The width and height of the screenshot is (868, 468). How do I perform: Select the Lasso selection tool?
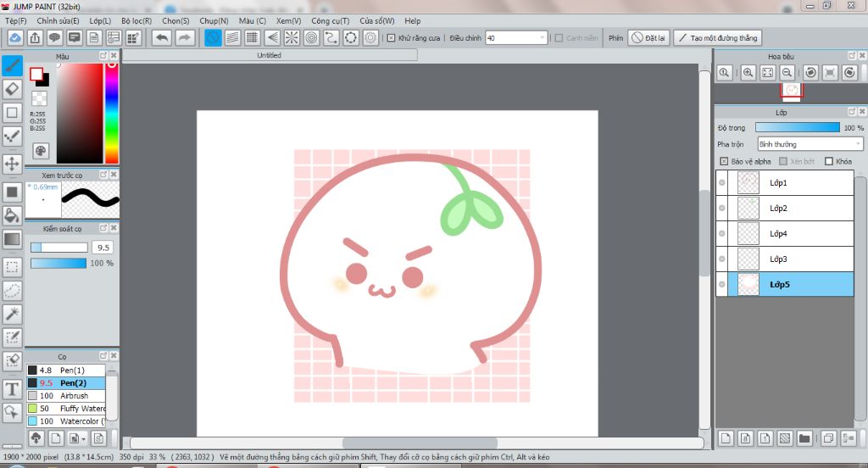(x=12, y=290)
